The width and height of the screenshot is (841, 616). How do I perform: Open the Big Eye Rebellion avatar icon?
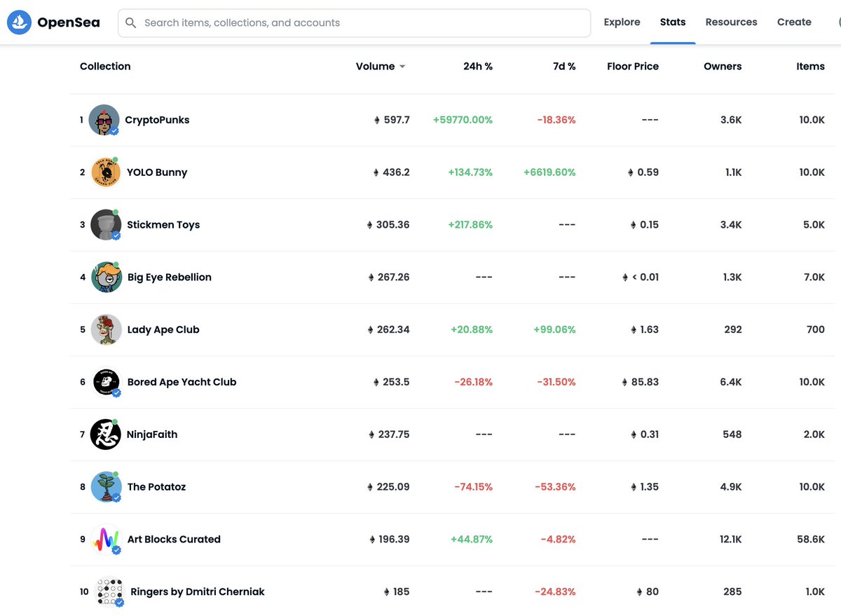tap(106, 277)
